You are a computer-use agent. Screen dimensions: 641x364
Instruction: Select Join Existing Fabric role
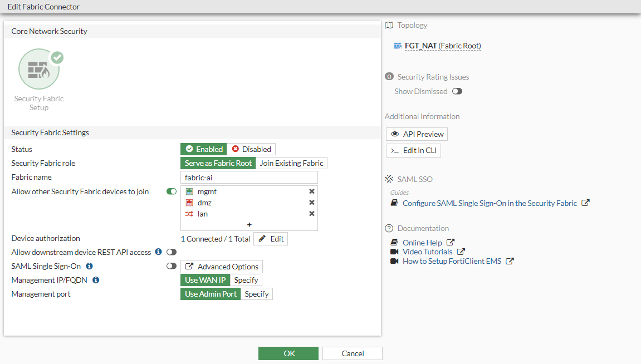[291, 163]
